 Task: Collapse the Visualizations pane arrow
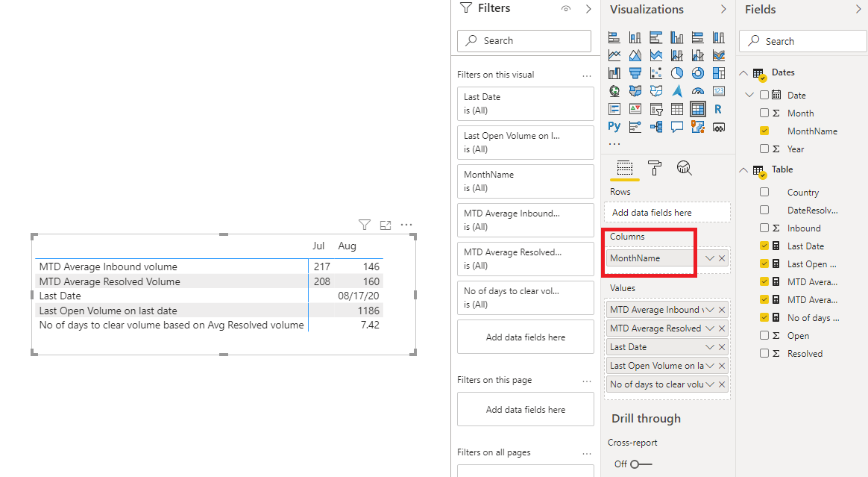(723, 9)
